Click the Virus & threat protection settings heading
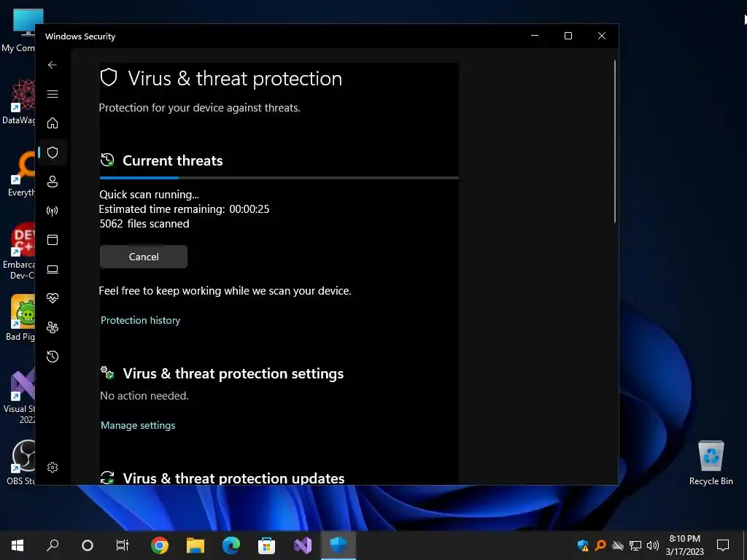747x560 pixels. point(233,373)
